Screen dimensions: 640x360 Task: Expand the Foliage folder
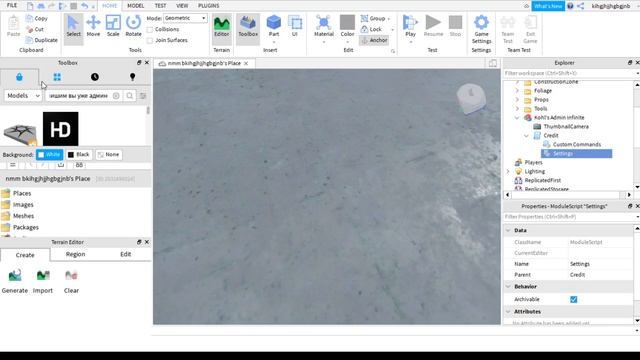click(517, 91)
